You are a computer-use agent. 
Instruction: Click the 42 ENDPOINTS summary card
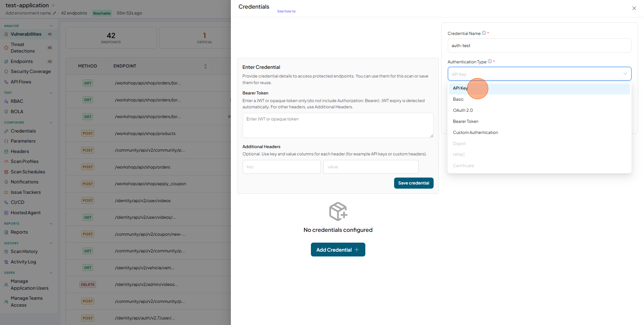point(111,38)
